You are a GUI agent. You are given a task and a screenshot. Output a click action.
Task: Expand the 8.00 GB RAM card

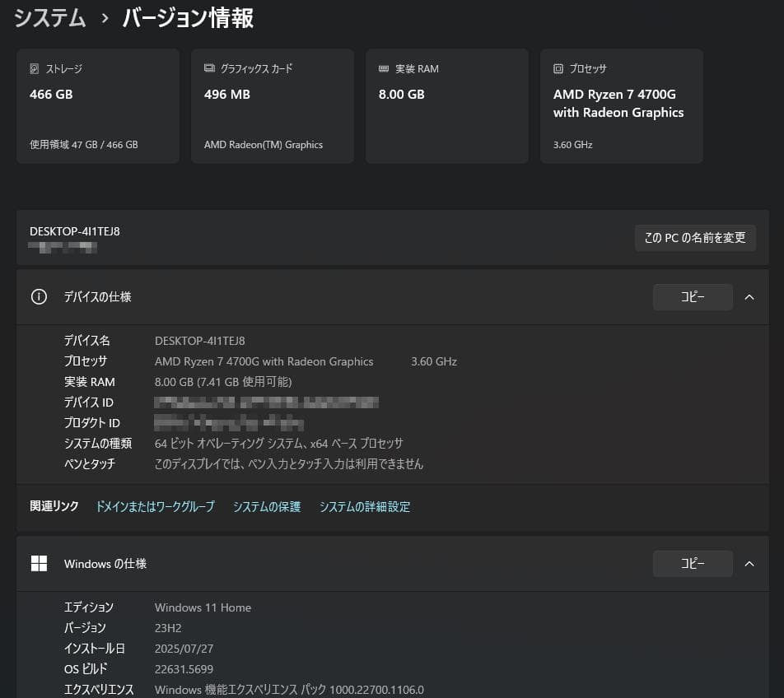pyautogui.click(x=446, y=105)
